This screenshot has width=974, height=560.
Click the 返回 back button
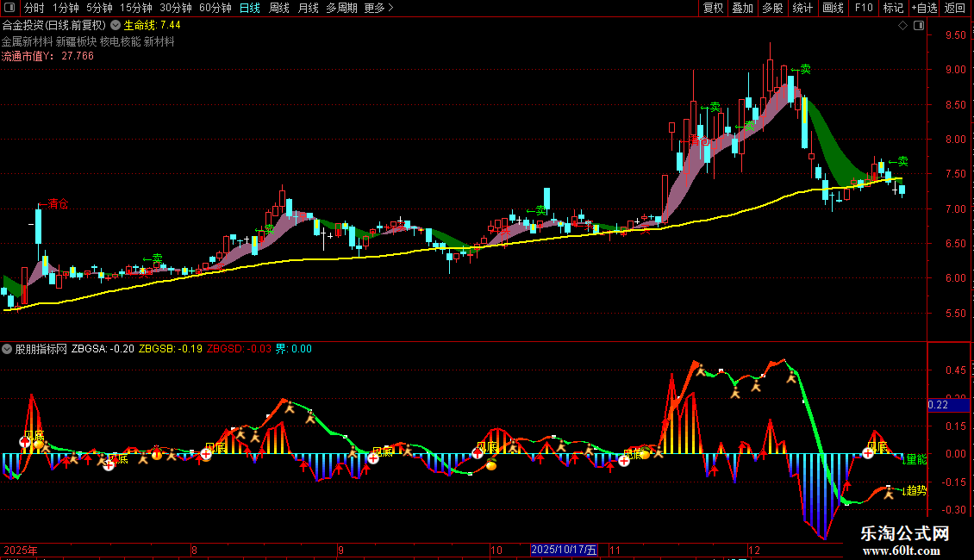955,8
